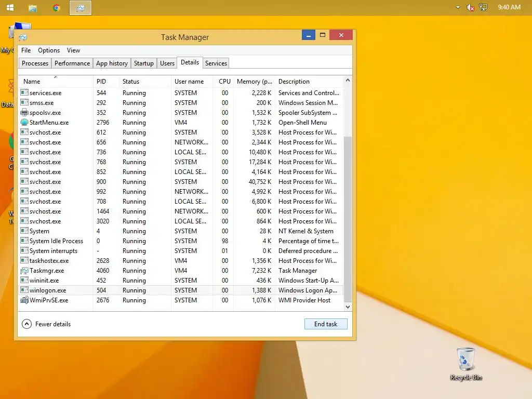The width and height of the screenshot is (532, 399).
Task: Click the WmiPrvSE.exe process icon
Action: 24,300
